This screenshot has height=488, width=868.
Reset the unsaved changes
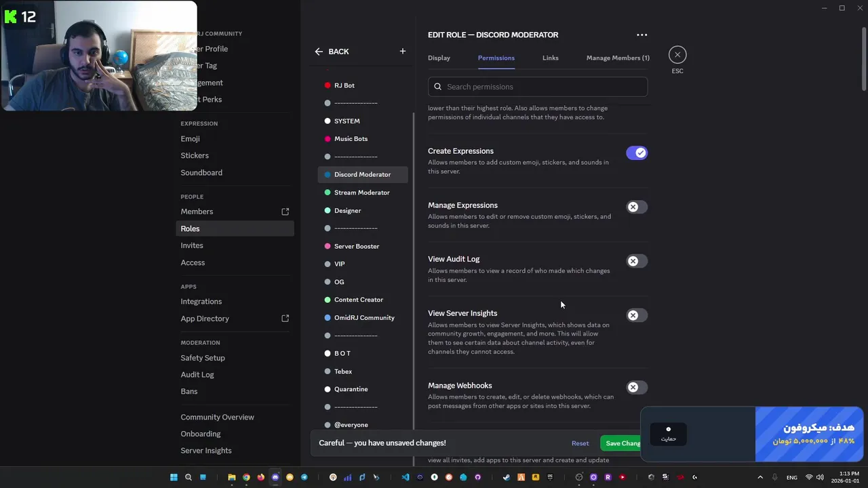580,443
